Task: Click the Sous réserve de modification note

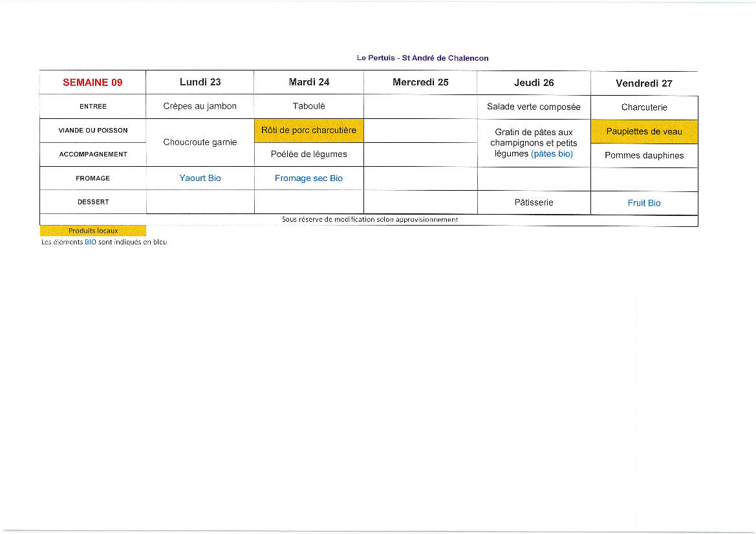Action: 369,220
